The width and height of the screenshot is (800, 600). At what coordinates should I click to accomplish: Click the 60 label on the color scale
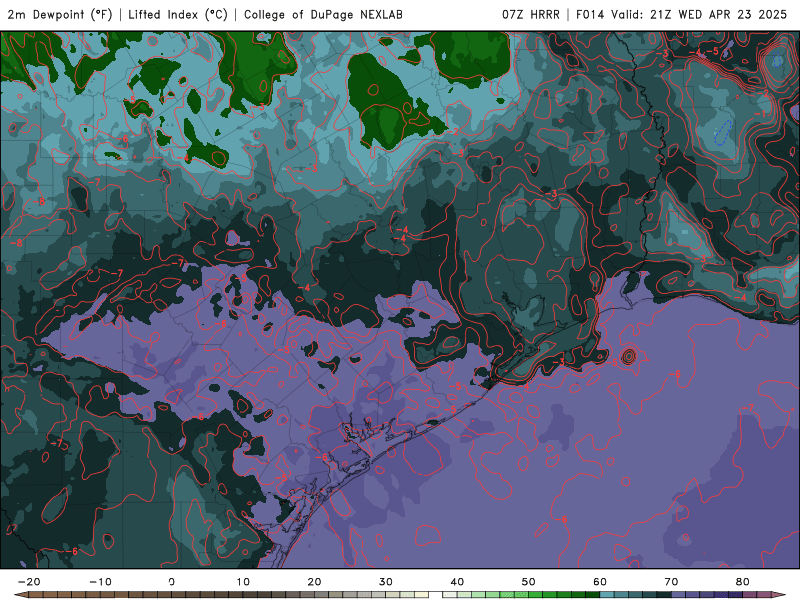600,582
